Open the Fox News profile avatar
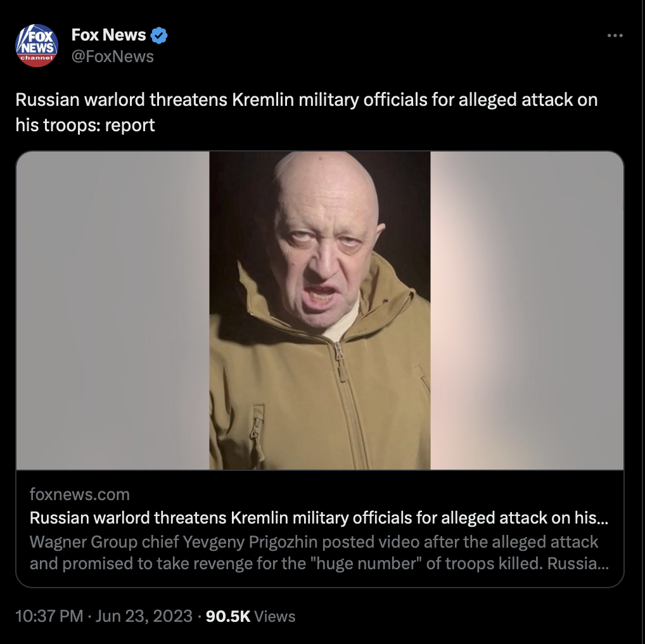645x644 pixels. (37, 46)
